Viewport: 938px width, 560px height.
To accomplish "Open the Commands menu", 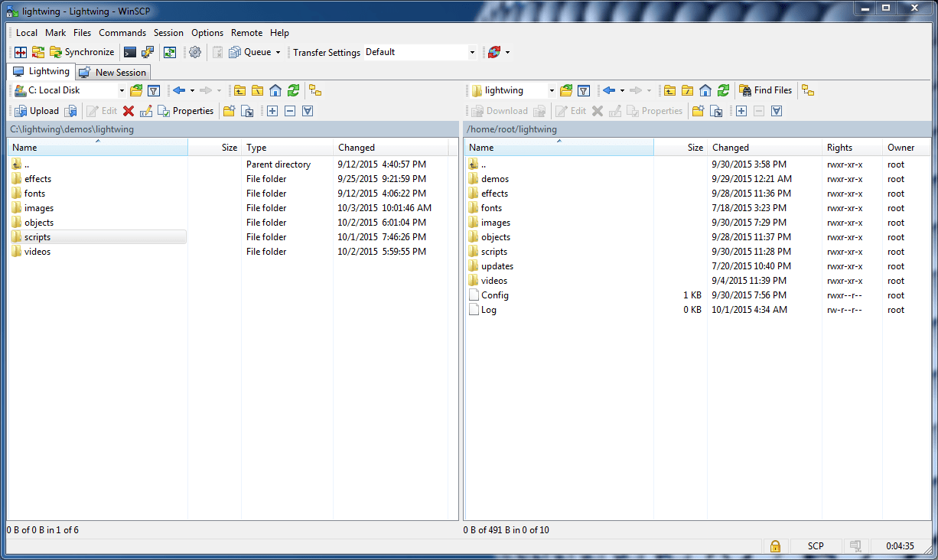I will (122, 33).
